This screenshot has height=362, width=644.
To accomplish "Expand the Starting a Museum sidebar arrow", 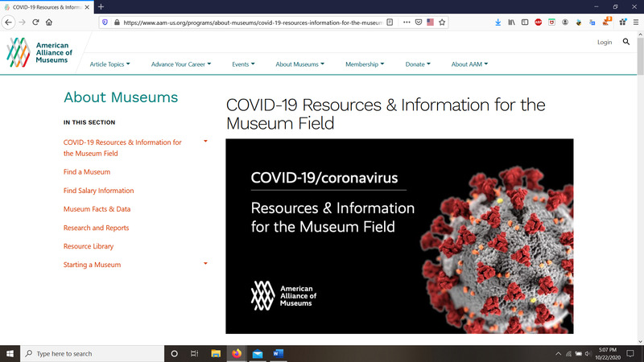I will point(205,264).
